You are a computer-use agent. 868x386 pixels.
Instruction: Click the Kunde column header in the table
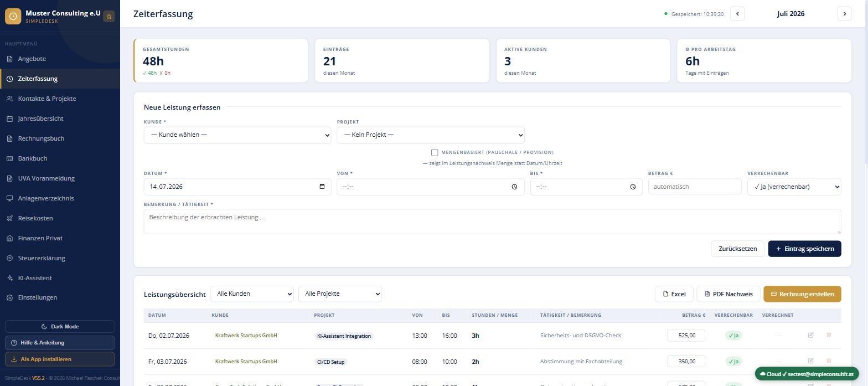pyautogui.click(x=220, y=315)
